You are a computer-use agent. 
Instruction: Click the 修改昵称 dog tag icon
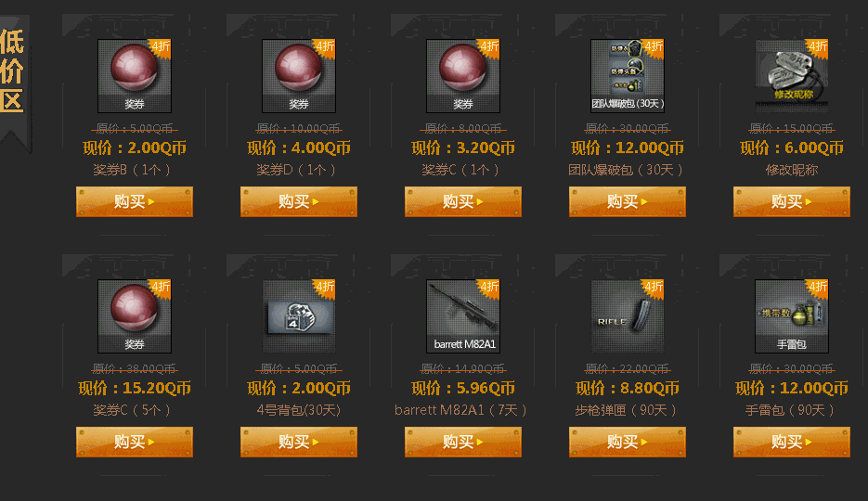click(792, 76)
